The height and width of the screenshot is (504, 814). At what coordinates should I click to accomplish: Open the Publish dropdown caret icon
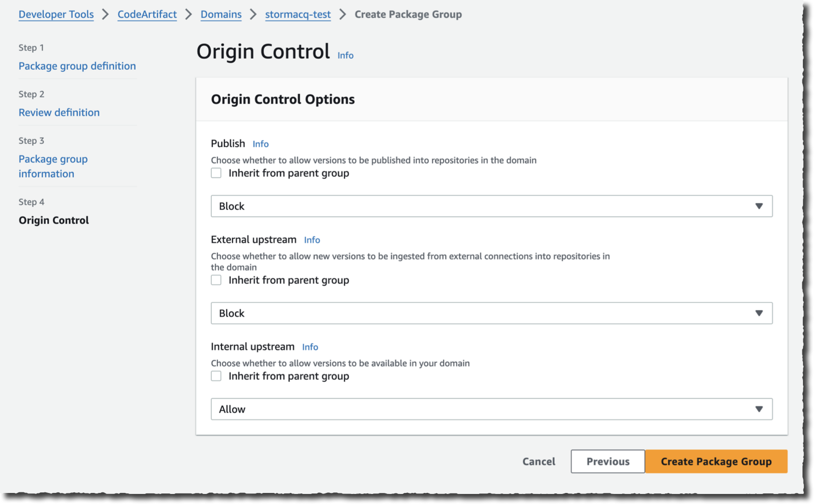tap(759, 206)
